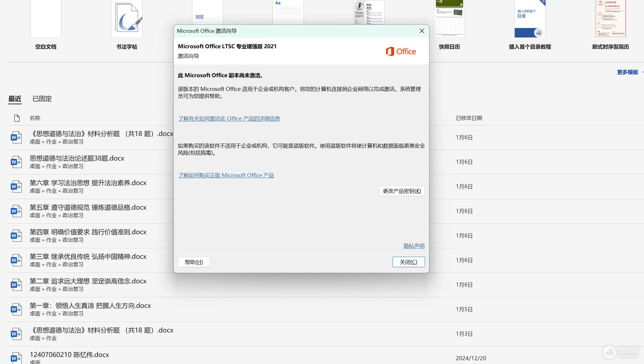Open the 隐私声明 link
Image resolution: width=644 pixels, height=364 pixels.
(414, 246)
